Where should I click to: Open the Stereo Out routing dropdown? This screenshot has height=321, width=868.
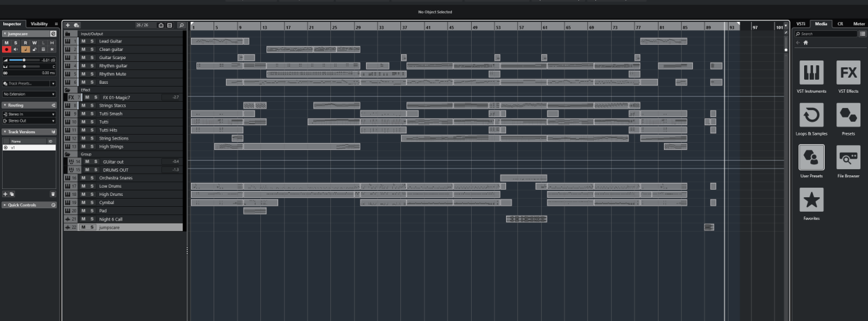click(29, 120)
